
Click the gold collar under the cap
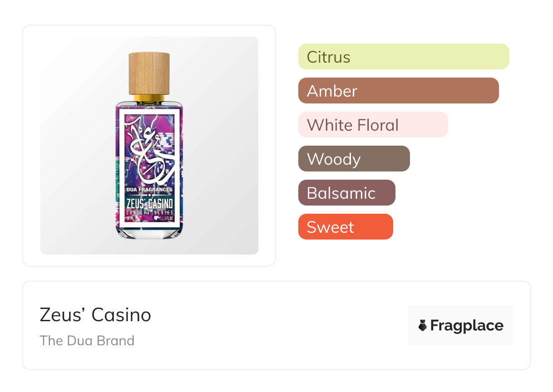click(x=149, y=97)
